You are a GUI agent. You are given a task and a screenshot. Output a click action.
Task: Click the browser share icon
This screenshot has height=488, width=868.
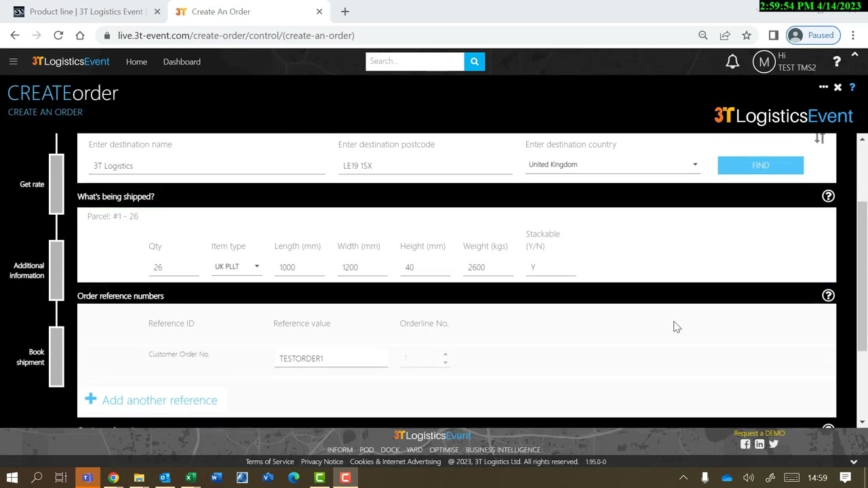point(725,35)
